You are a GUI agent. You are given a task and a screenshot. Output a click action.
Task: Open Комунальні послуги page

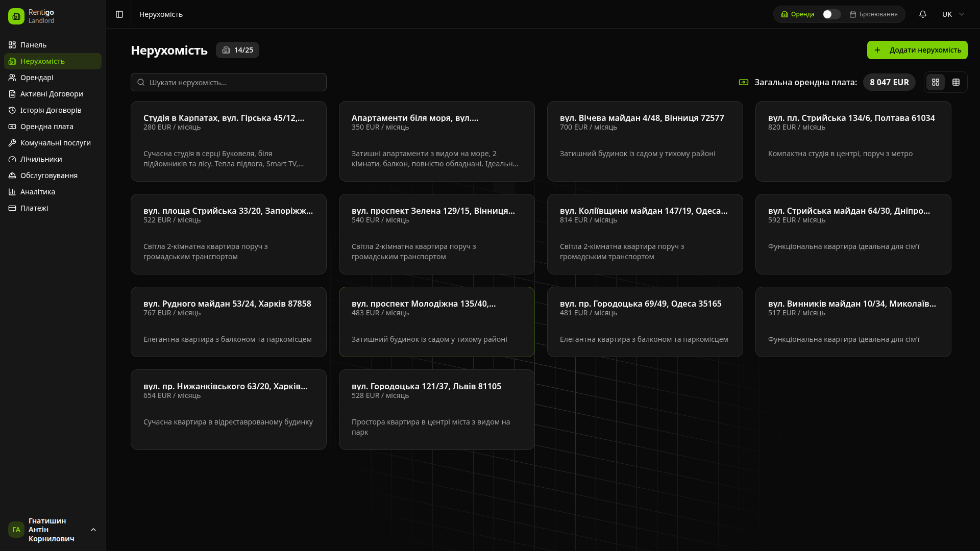(x=55, y=143)
